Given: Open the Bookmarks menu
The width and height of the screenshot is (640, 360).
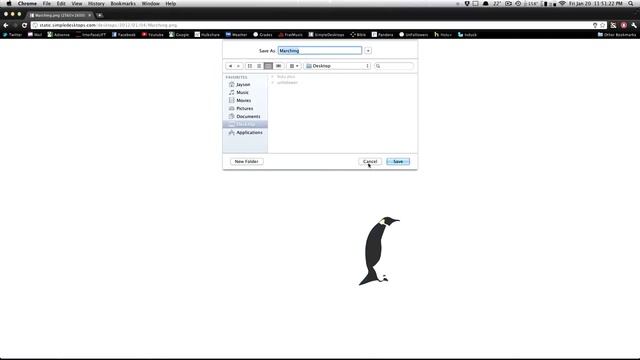Looking at the screenshot, I should (x=123, y=4).
